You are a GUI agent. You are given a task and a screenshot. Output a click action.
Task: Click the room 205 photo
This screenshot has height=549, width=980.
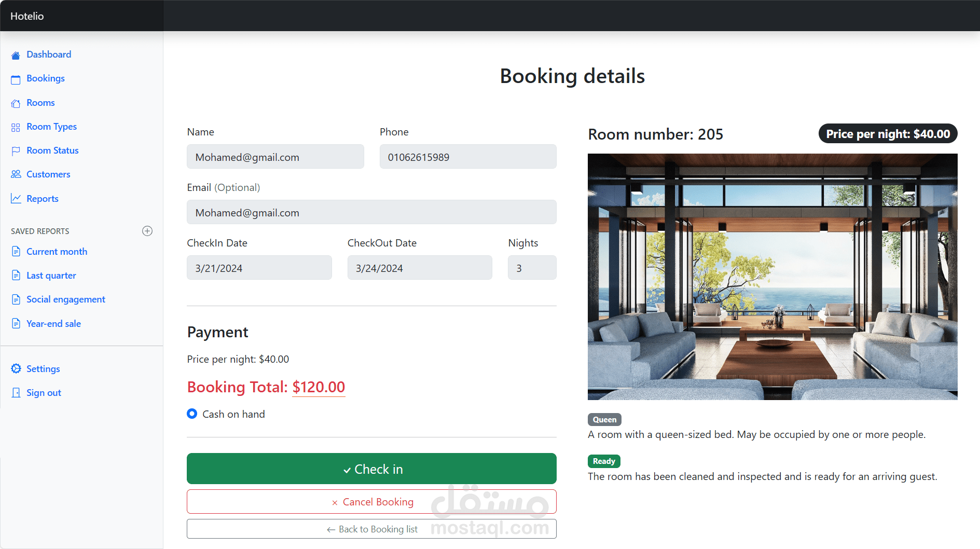tap(772, 277)
